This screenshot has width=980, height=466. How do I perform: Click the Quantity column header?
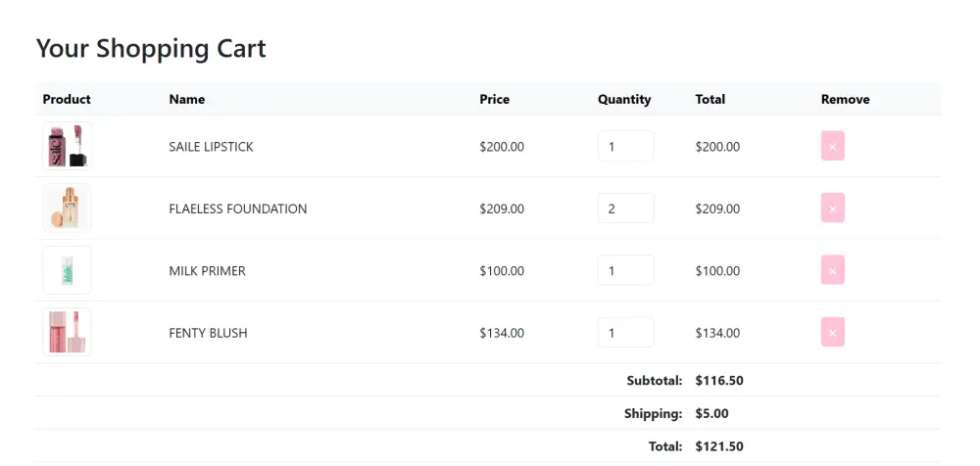(x=624, y=99)
